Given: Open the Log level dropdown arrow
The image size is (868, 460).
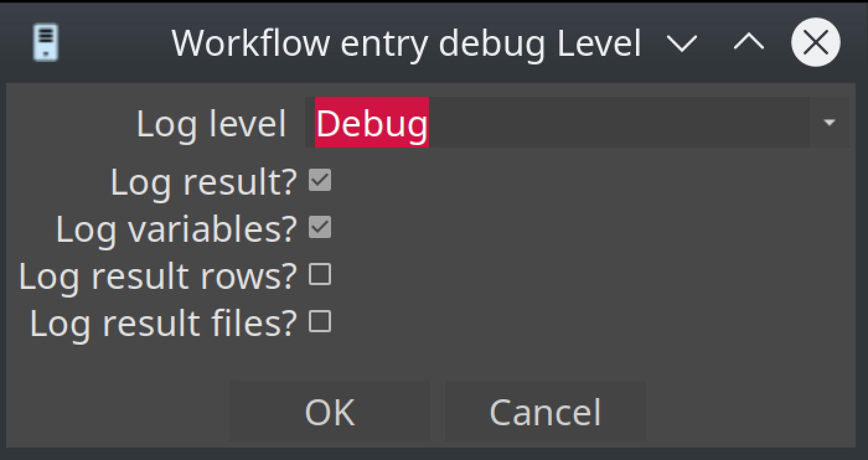Looking at the screenshot, I should coord(830,123).
